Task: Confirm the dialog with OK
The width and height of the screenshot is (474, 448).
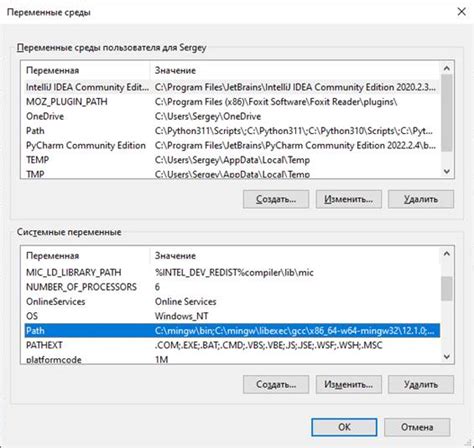Action: [344, 427]
